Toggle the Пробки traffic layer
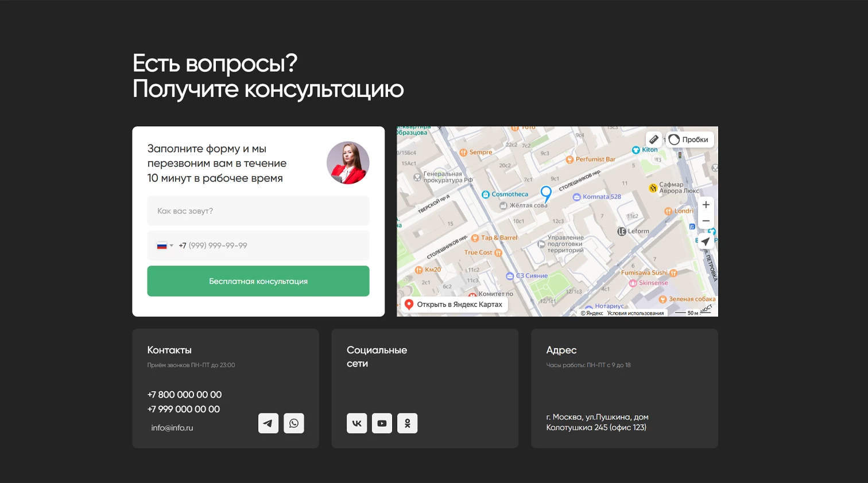The width and height of the screenshot is (868, 483). (x=689, y=139)
